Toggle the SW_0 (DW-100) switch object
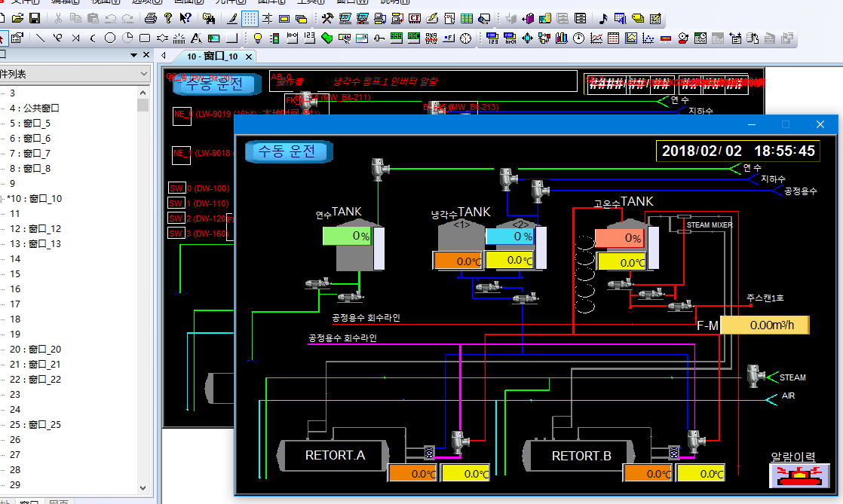The image size is (843, 504). (x=176, y=188)
